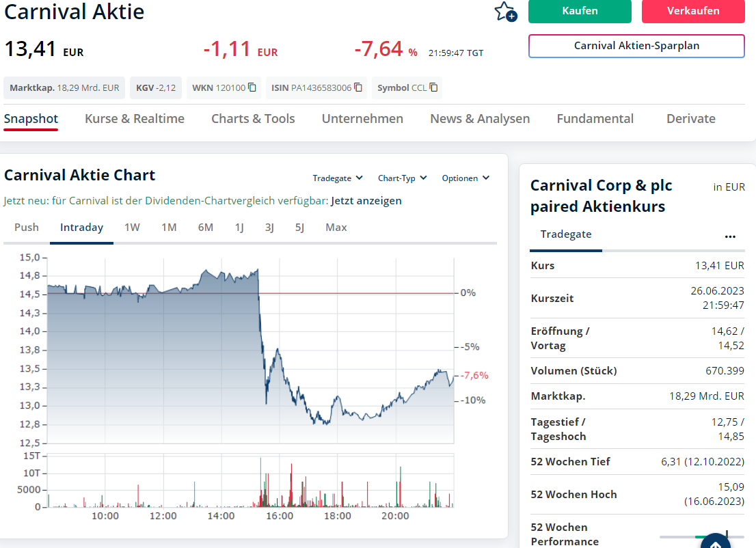Select the 1W chart timeframe
Viewport: 756px width, 548px height.
tap(132, 228)
